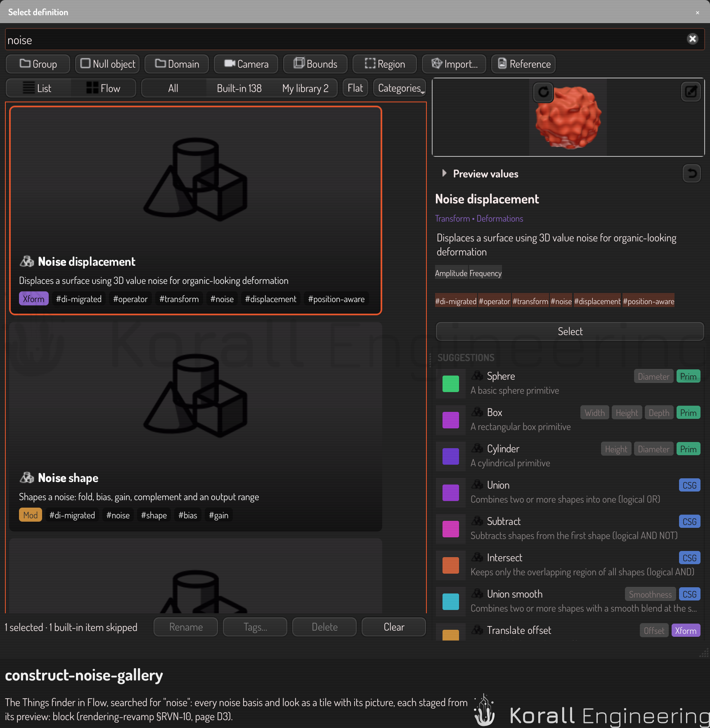Open the Tags... button
This screenshot has height=728, width=710.
(255, 627)
